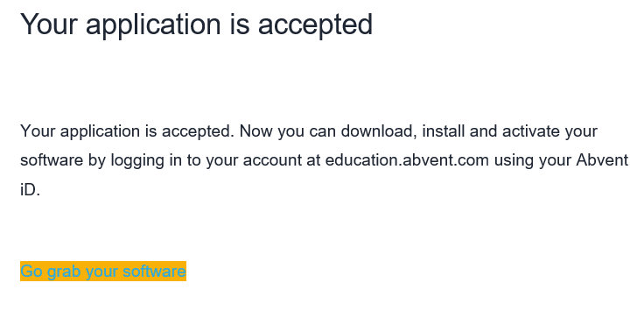Select the word 'accepted' in the heading
This screenshot has height=318, width=644.
pos(315,25)
